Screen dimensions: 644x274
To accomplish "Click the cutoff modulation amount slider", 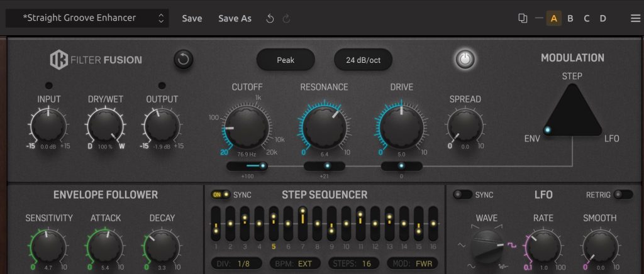I will (247, 166).
